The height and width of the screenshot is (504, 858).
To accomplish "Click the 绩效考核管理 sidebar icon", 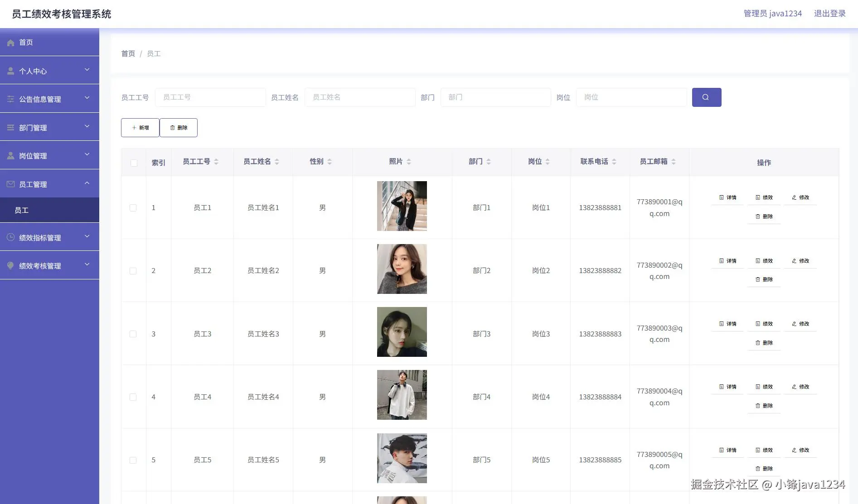I will (11, 266).
